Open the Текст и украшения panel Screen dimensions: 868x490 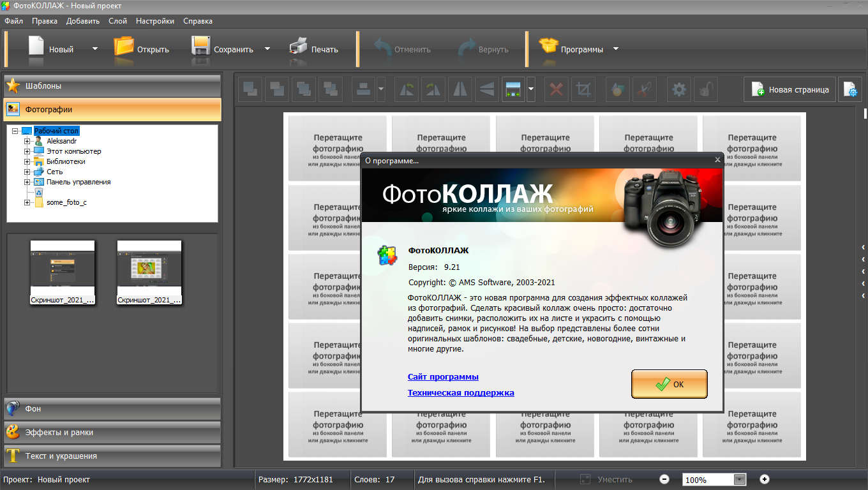click(x=112, y=456)
